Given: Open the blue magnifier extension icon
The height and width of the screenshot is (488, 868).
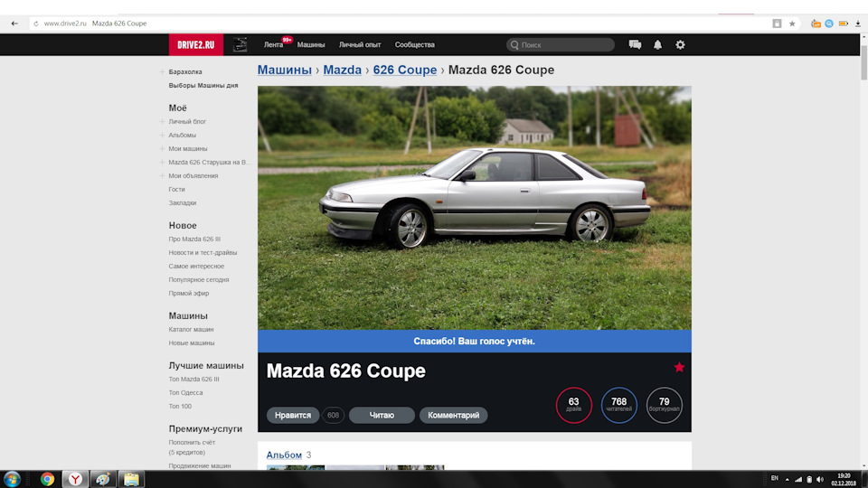Looking at the screenshot, I should pos(829,23).
